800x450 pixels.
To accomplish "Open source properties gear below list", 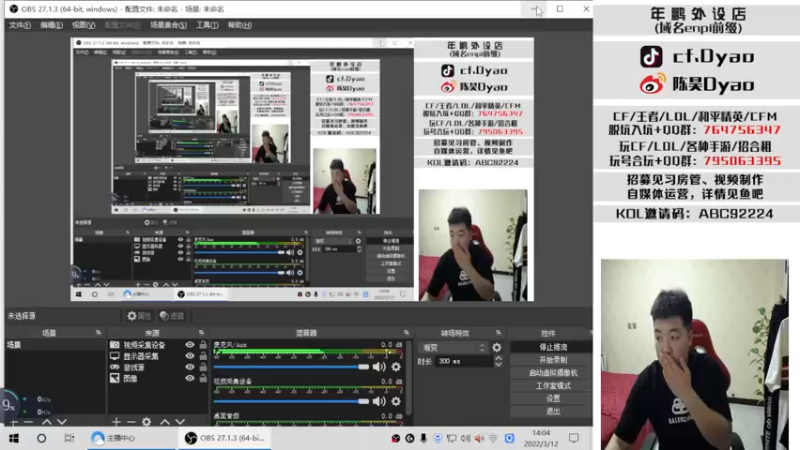I will pyautogui.click(x=146, y=422).
